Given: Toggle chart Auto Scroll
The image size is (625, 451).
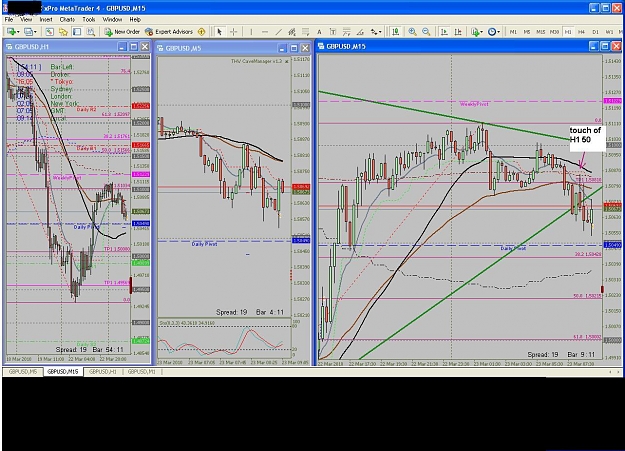Looking at the screenshot, I should pos(444,32).
